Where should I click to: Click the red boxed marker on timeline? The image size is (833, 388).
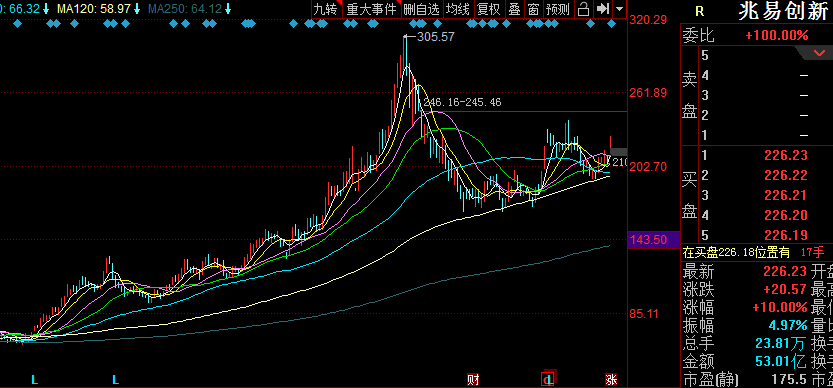[549, 379]
